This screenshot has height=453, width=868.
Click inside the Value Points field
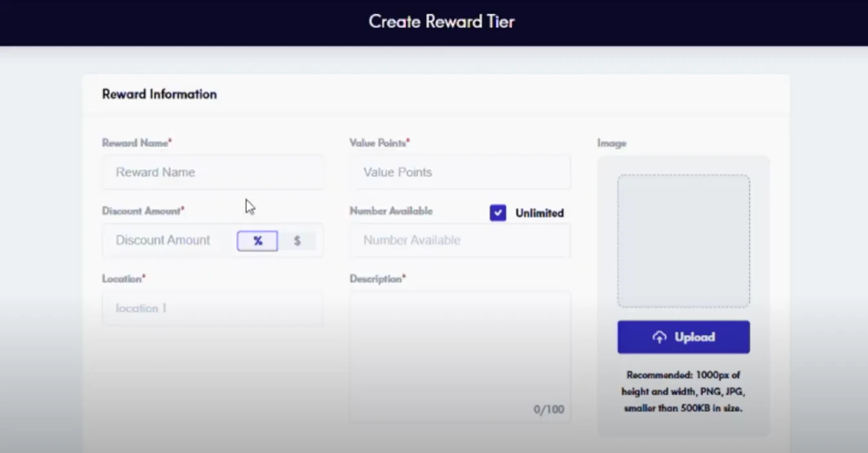tap(459, 172)
